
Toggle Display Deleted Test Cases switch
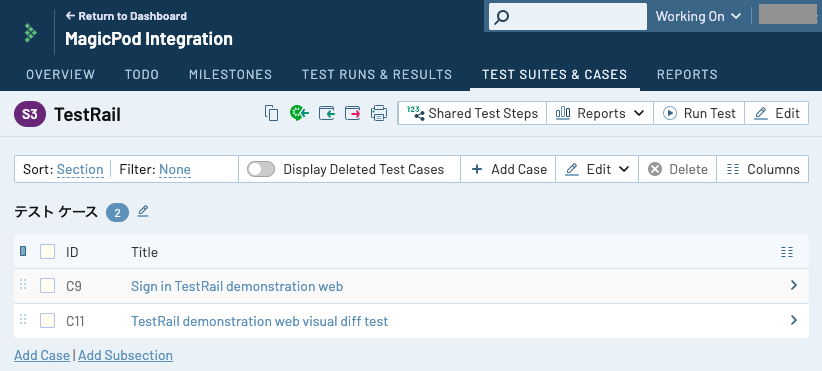pyautogui.click(x=261, y=169)
